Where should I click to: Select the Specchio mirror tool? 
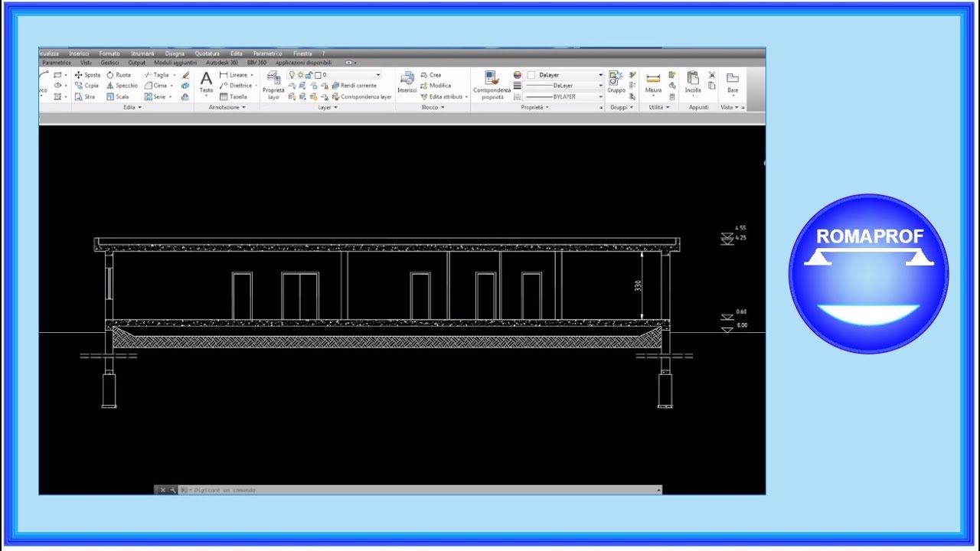coord(122,86)
